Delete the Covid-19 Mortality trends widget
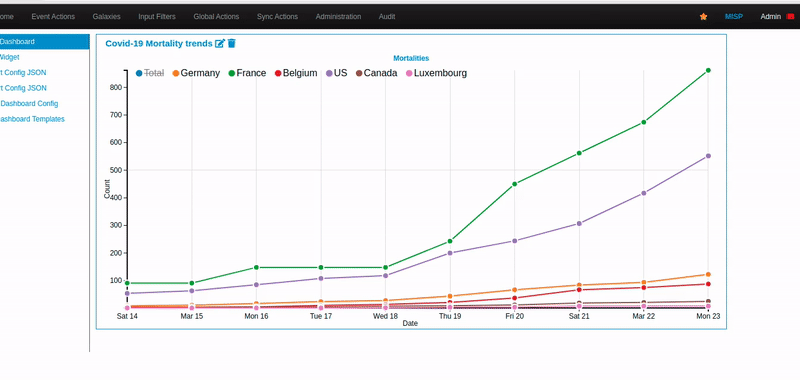800x380 pixels. [x=232, y=43]
